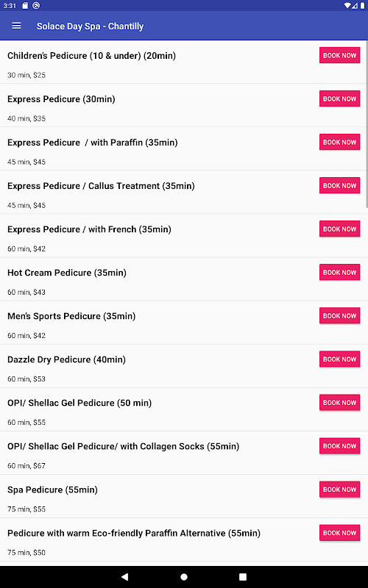Select the Solace Day Spa - Chantilly title
This screenshot has height=588, width=368.
point(90,26)
